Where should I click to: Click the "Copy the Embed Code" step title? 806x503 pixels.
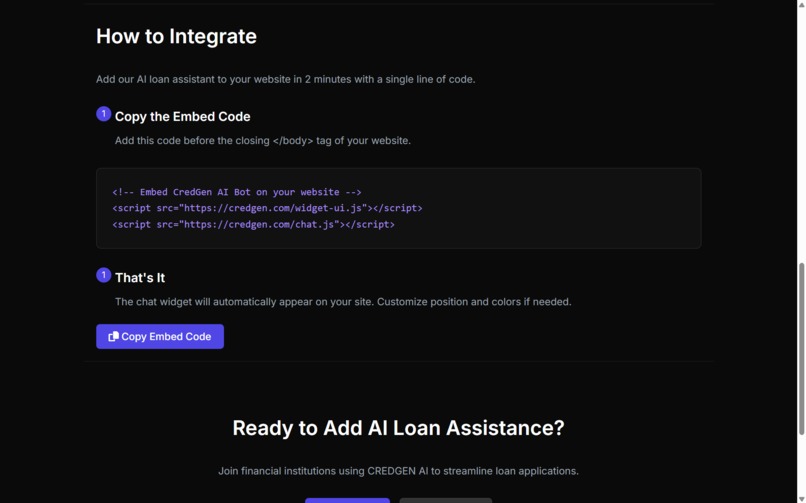(182, 117)
